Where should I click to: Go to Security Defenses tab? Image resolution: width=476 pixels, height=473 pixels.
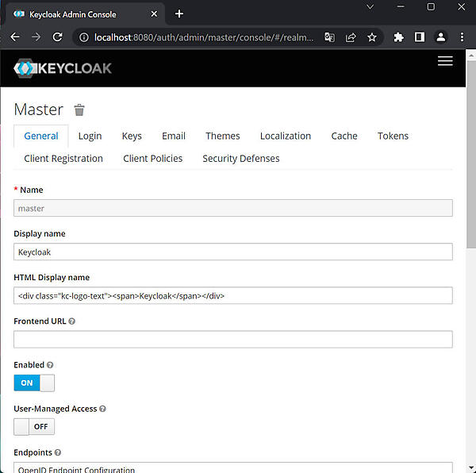(240, 158)
